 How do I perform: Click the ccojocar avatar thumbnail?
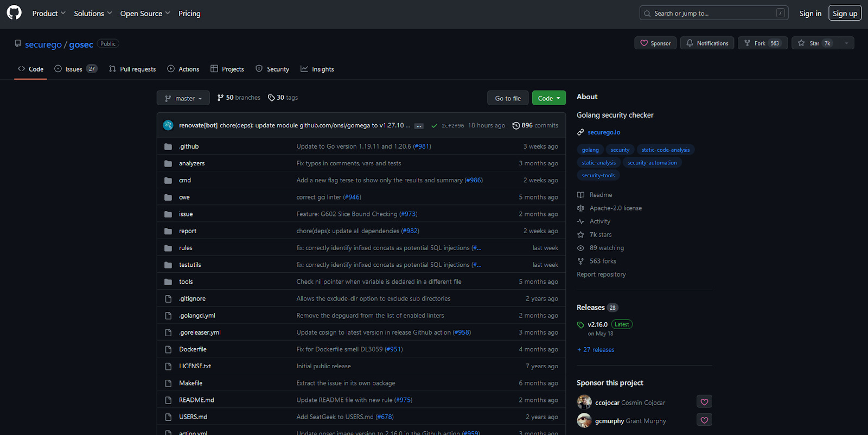coord(584,402)
